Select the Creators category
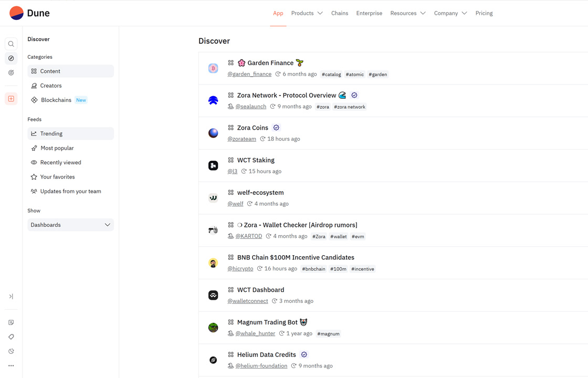This screenshot has width=588, height=378. tap(70, 86)
